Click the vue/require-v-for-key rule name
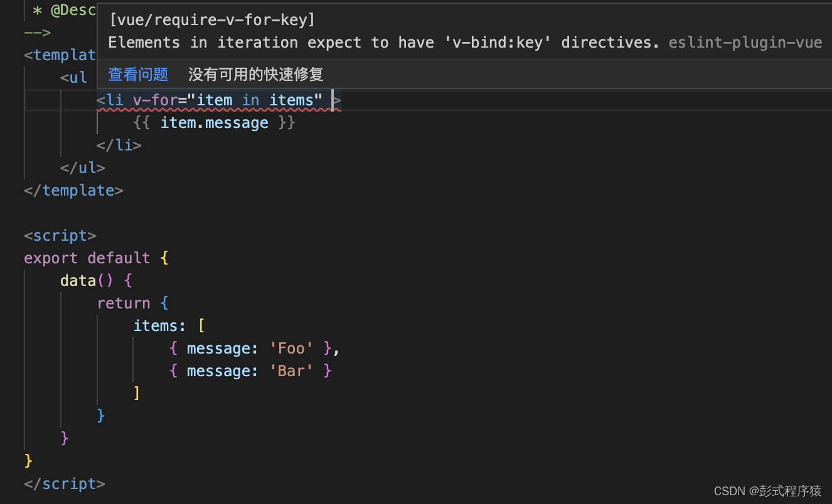The height and width of the screenshot is (504, 832). click(212, 20)
